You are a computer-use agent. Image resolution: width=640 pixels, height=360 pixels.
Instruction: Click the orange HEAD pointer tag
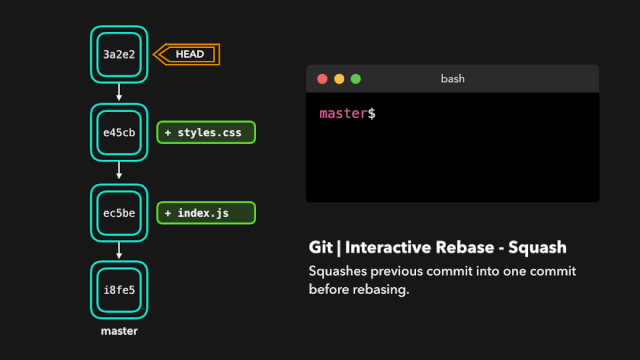coord(187,54)
